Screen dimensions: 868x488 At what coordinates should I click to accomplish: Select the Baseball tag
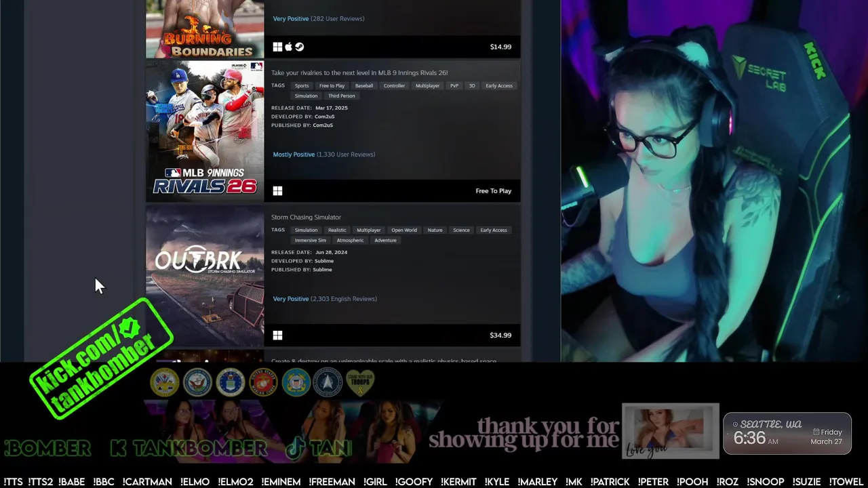point(364,86)
